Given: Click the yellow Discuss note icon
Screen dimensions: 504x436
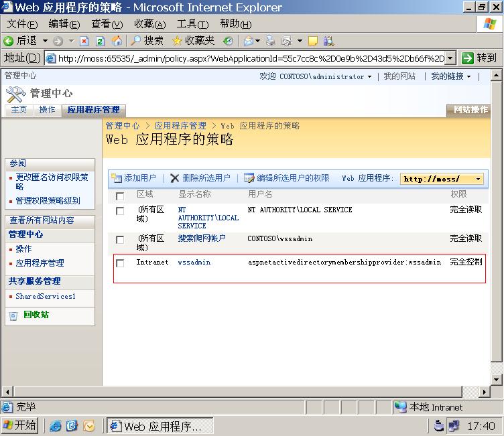Looking at the screenshot, I should (313, 41).
